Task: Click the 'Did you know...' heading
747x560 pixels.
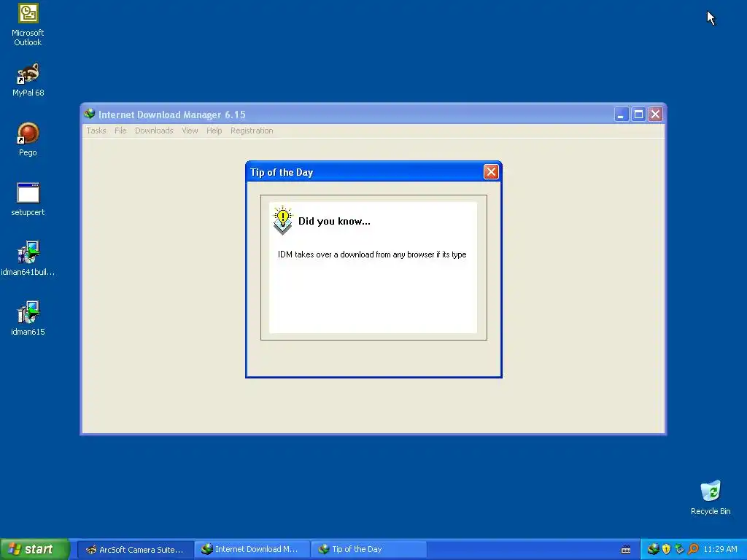Action: pos(334,221)
